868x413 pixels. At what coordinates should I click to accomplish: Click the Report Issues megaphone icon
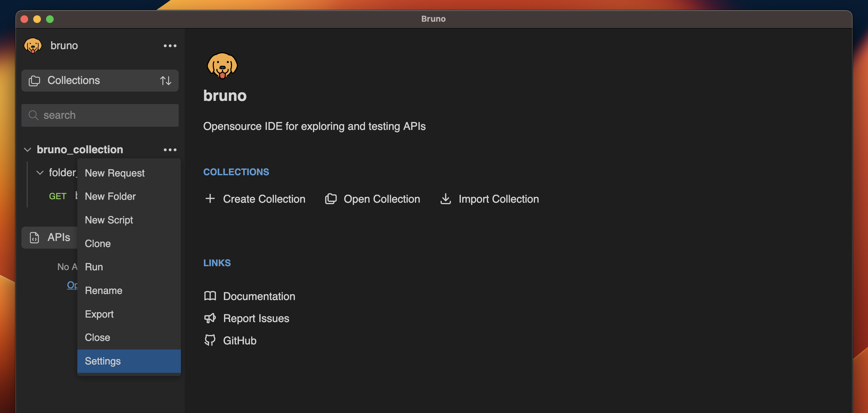pyautogui.click(x=210, y=318)
